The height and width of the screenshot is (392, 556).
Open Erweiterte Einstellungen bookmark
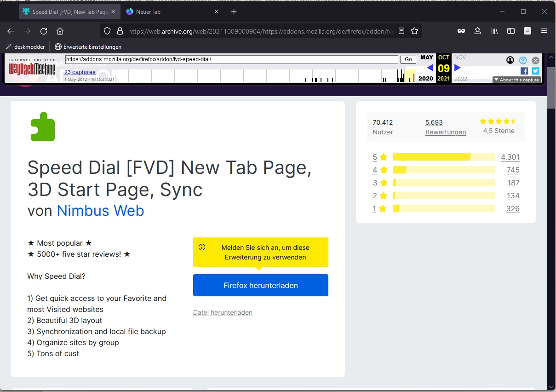point(88,46)
